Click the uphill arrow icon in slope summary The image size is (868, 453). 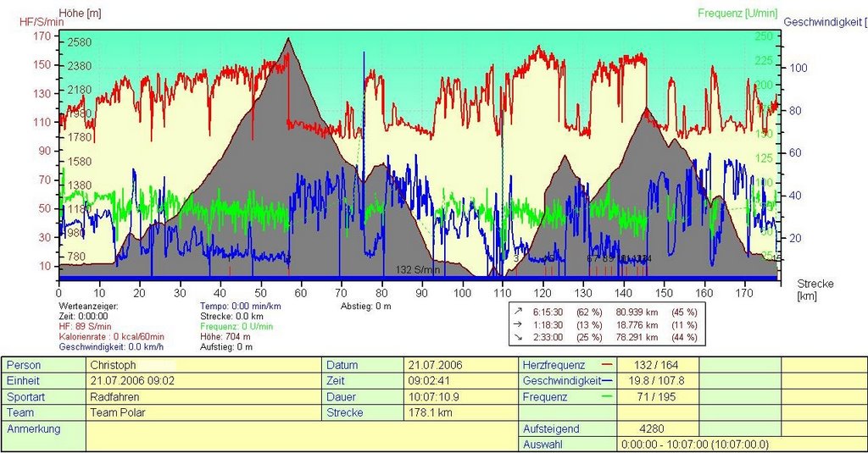[x=519, y=312]
